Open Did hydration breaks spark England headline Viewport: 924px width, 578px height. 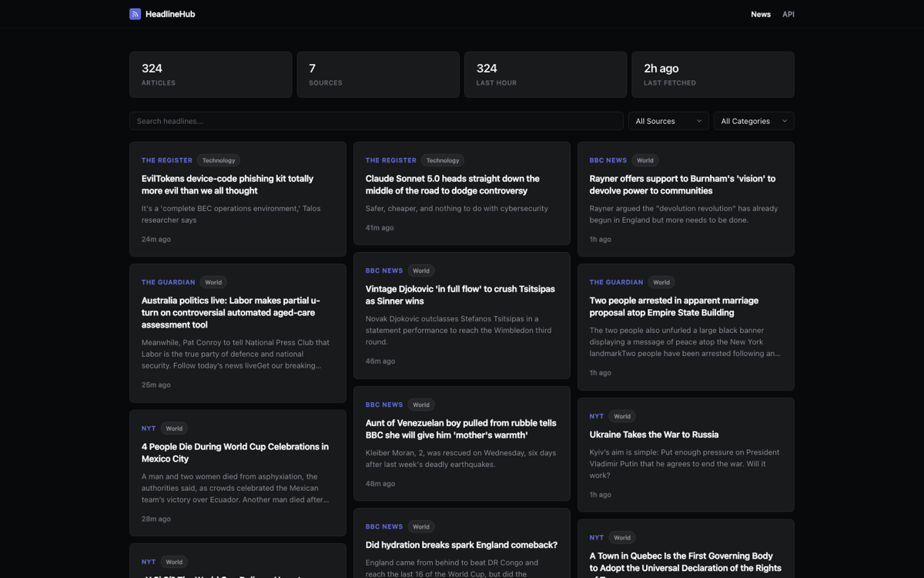click(461, 545)
